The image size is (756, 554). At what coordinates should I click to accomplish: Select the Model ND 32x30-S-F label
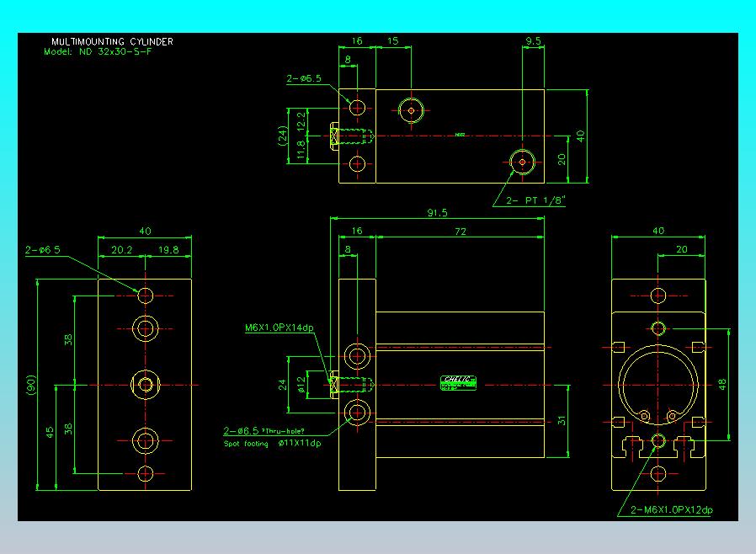click(98, 51)
